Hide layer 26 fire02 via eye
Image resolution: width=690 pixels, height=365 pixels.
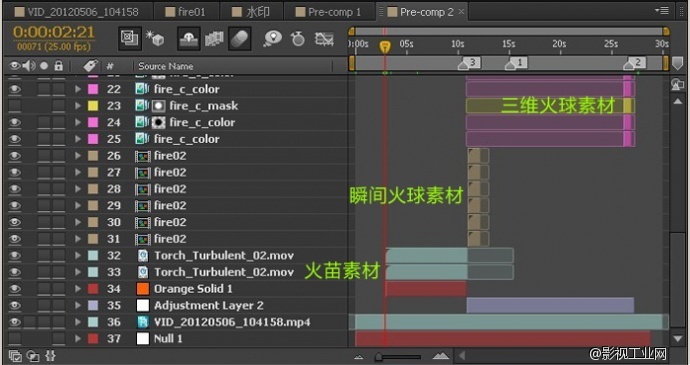coord(15,156)
